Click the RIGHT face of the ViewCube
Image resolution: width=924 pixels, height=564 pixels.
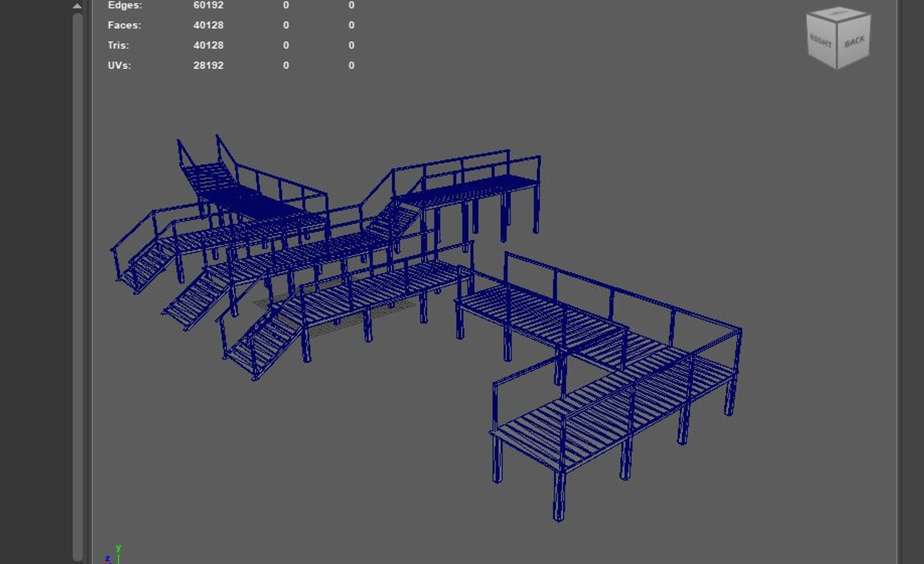(x=821, y=41)
